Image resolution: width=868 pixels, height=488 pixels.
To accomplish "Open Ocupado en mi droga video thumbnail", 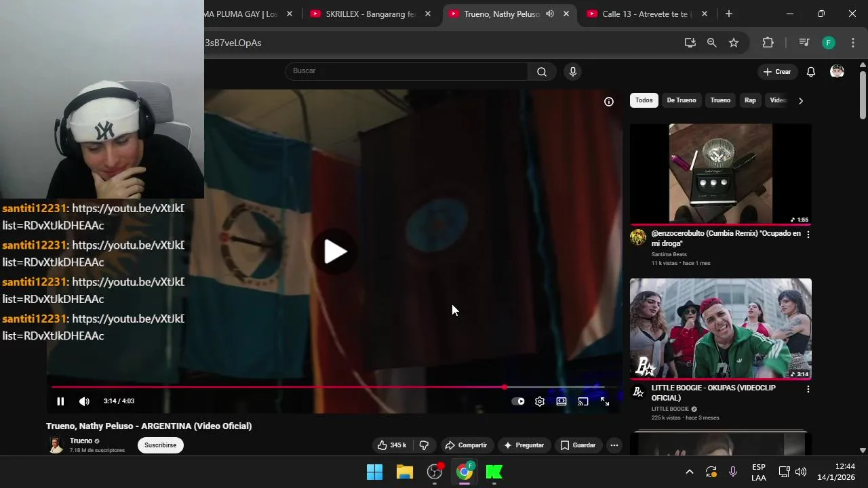I will [720, 174].
